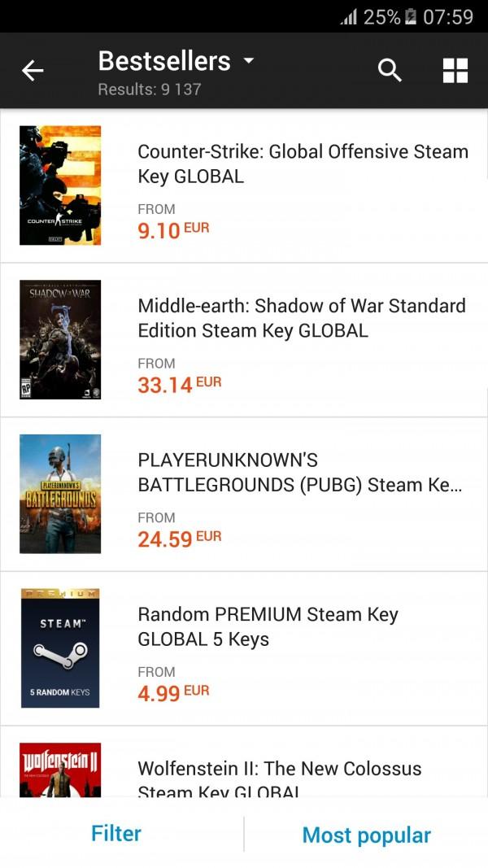Switch to grid view layout icon
Viewport: 488px width, 868px height.
455,71
